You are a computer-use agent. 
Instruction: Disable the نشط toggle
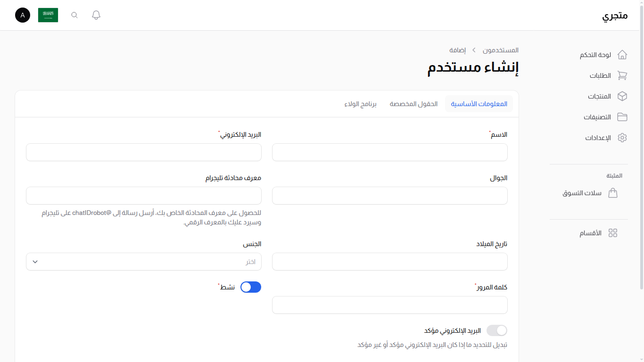coord(250,287)
